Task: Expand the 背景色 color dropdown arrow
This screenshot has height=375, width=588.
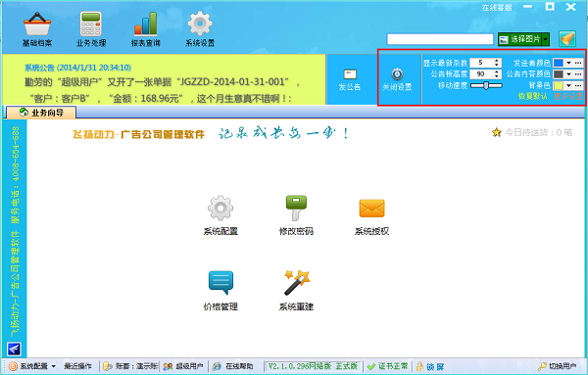Action: tap(568, 86)
